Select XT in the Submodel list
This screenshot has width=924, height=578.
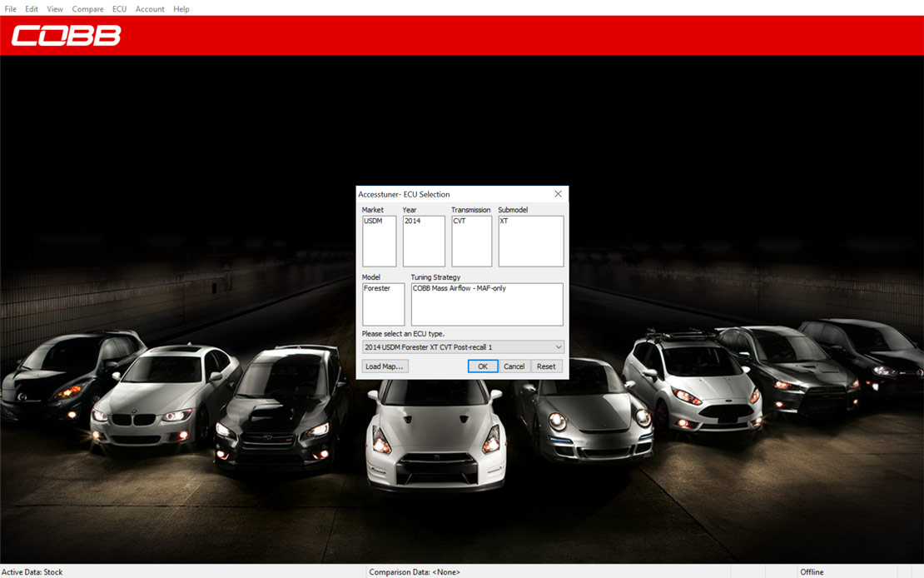click(504, 222)
